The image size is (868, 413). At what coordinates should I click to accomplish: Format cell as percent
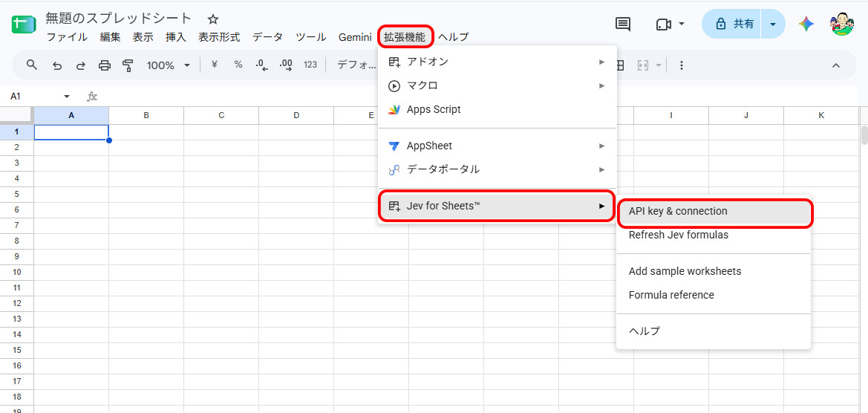pos(238,65)
